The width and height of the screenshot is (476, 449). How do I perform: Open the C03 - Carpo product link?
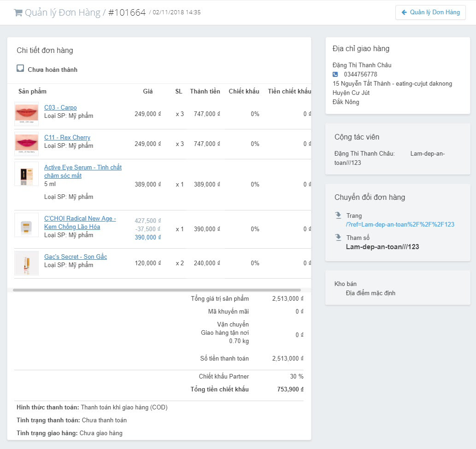click(60, 108)
